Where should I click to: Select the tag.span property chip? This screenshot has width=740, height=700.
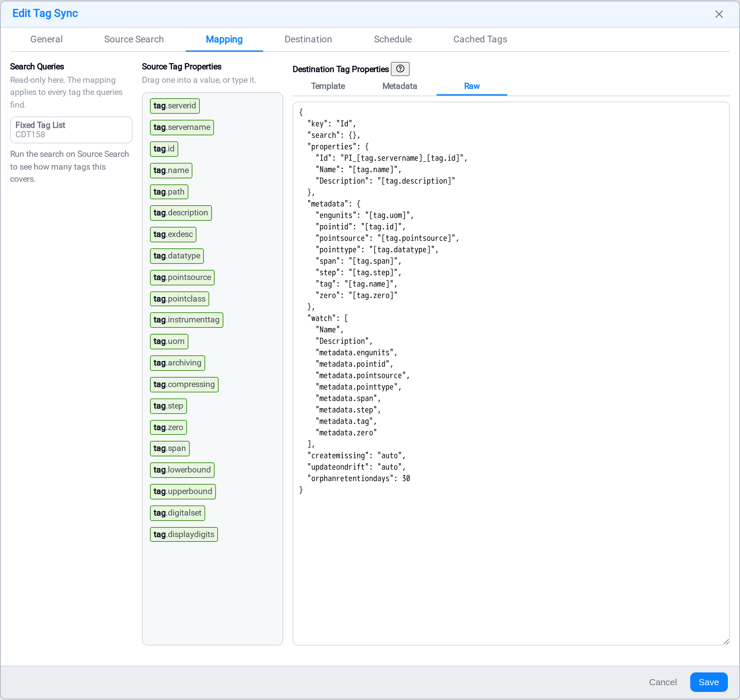pos(169,449)
